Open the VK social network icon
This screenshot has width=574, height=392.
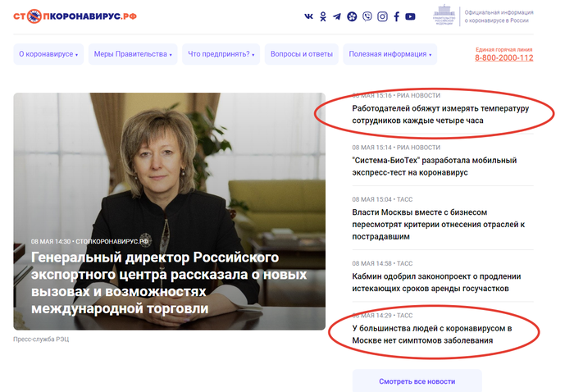tap(308, 16)
